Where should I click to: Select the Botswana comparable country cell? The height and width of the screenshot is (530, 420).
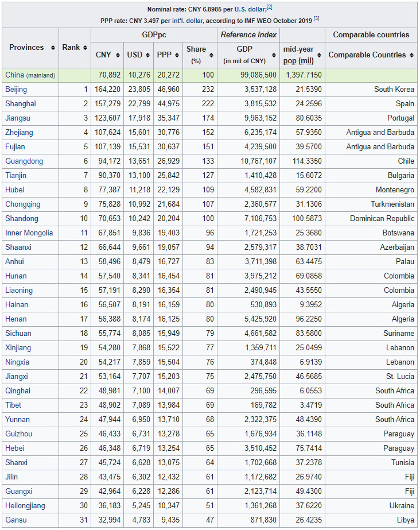point(371,233)
